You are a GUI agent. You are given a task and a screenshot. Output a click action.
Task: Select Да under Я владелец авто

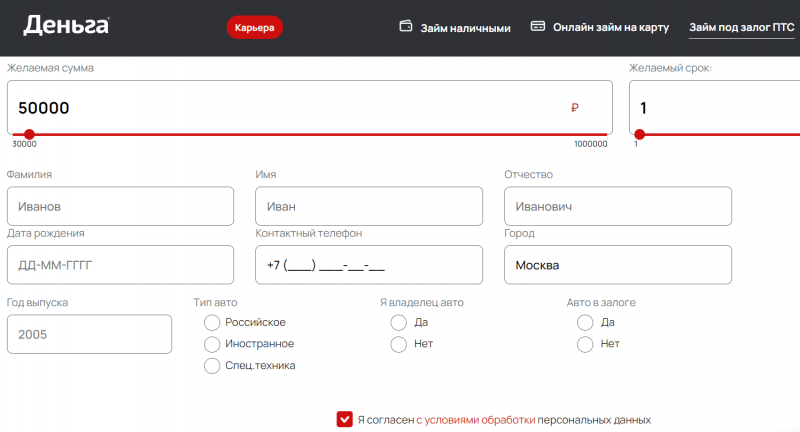pos(398,322)
